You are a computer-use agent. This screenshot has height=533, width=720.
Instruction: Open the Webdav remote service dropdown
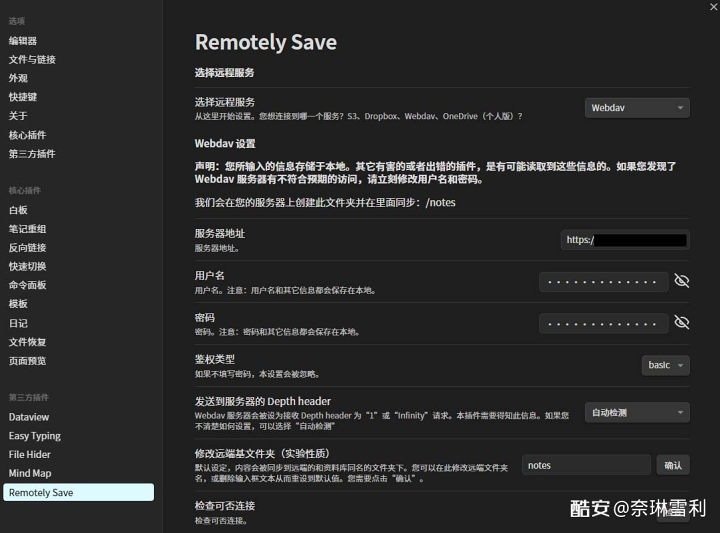637,108
